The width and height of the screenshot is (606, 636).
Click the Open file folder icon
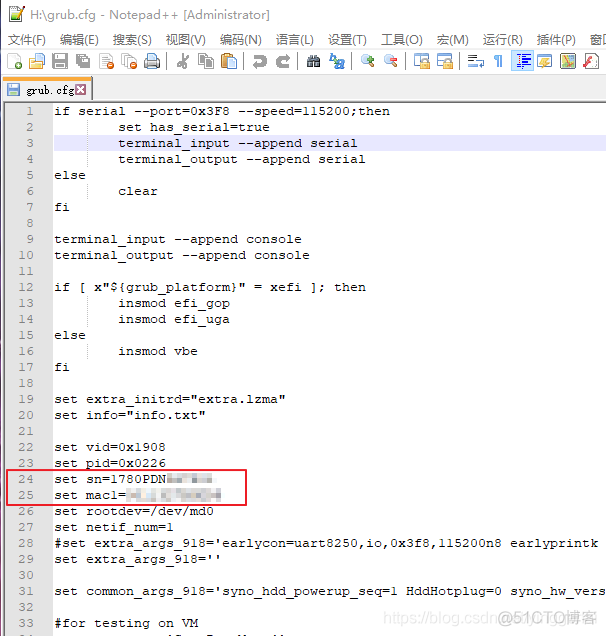(x=36, y=62)
